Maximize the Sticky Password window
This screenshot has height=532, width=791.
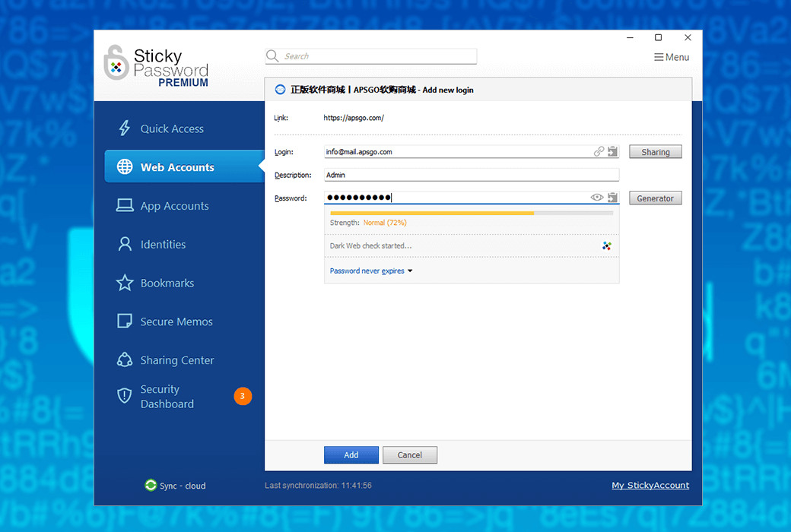(x=659, y=37)
